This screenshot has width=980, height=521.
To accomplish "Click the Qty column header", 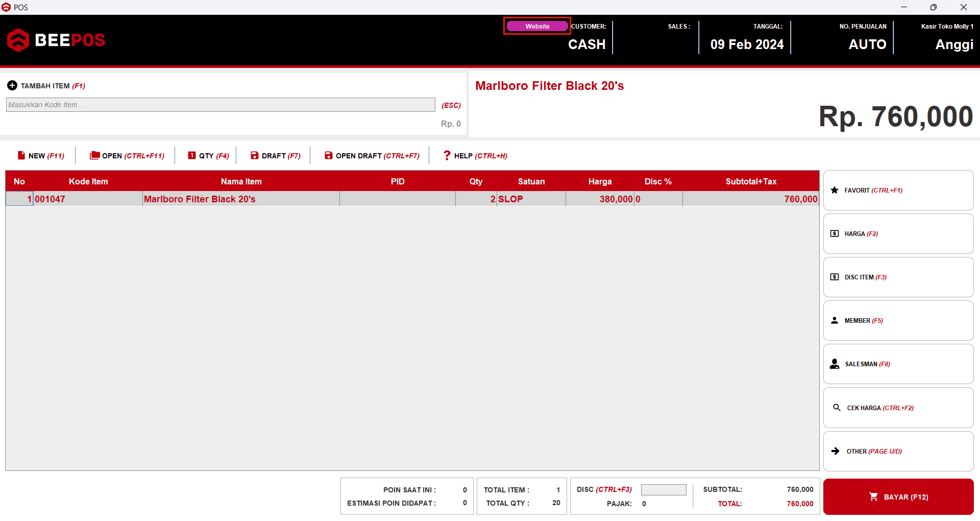I will [476, 181].
